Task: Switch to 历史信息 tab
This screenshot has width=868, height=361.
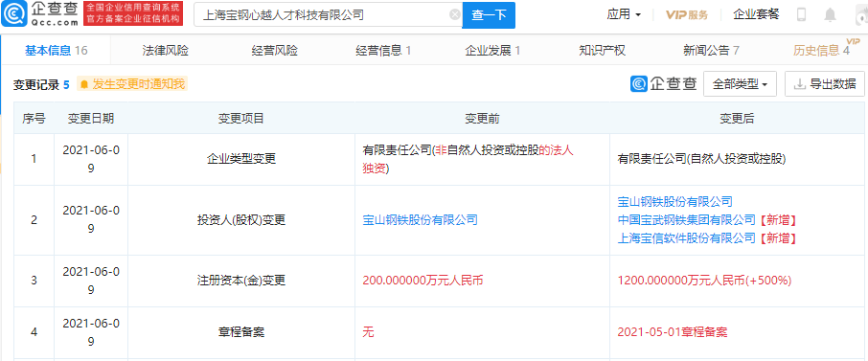Action: click(x=821, y=51)
